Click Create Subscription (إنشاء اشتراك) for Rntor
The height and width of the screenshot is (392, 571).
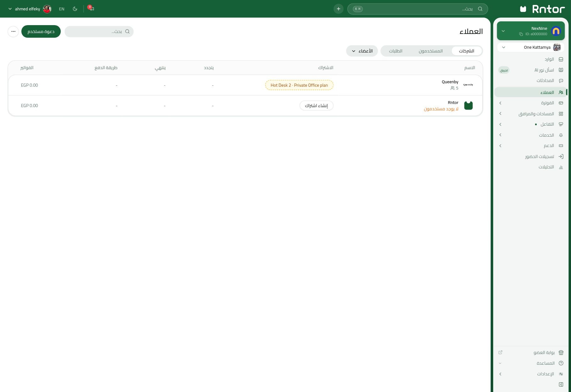point(316,106)
